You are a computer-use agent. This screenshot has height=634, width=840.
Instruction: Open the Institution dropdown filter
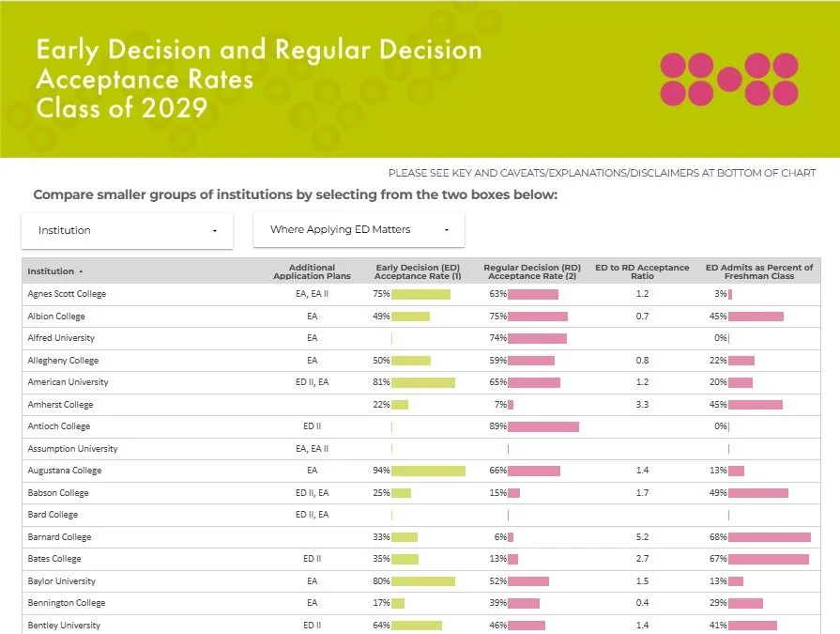[x=127, y=230]
